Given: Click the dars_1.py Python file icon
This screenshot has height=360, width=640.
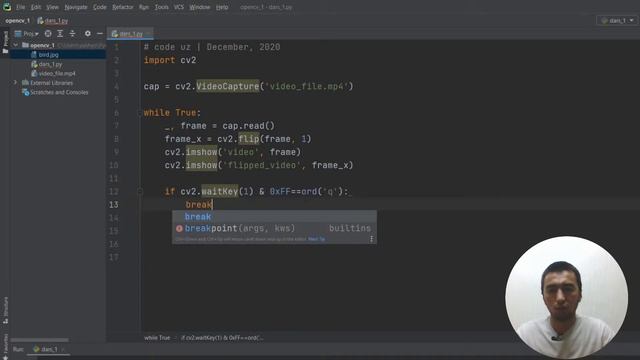Looking at the screenshot, I should [34, 64].
